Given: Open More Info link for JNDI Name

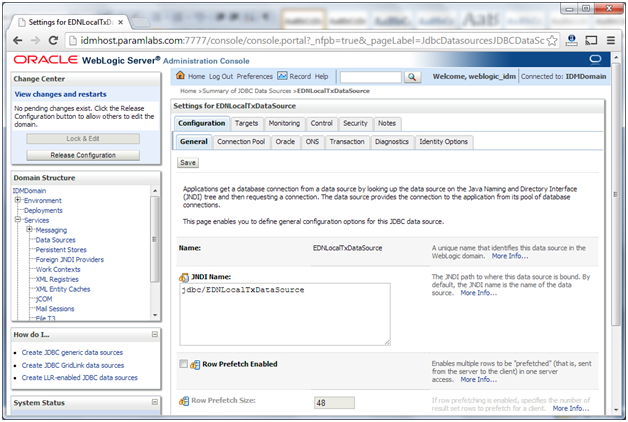Looking at the screenshot, I should tap(479, 293).
